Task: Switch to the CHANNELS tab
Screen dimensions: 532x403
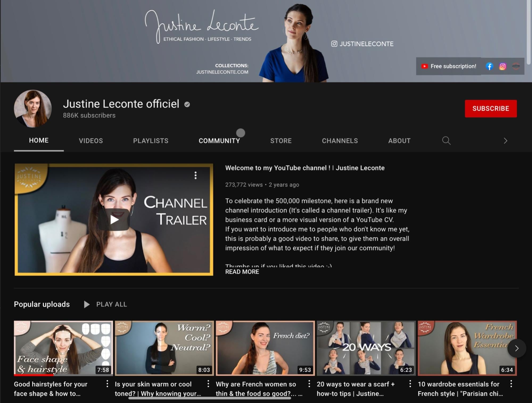Action: tap(340, 141)
